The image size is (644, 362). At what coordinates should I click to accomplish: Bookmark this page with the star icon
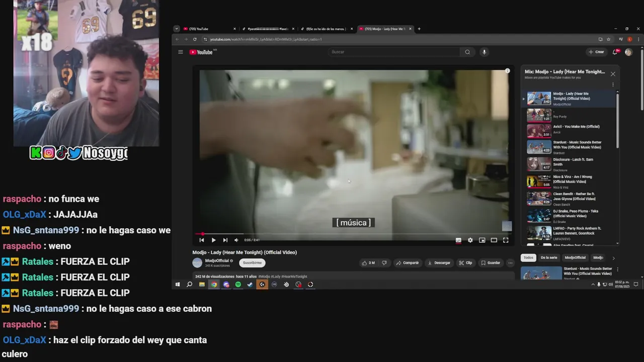(x=608, y=39)
